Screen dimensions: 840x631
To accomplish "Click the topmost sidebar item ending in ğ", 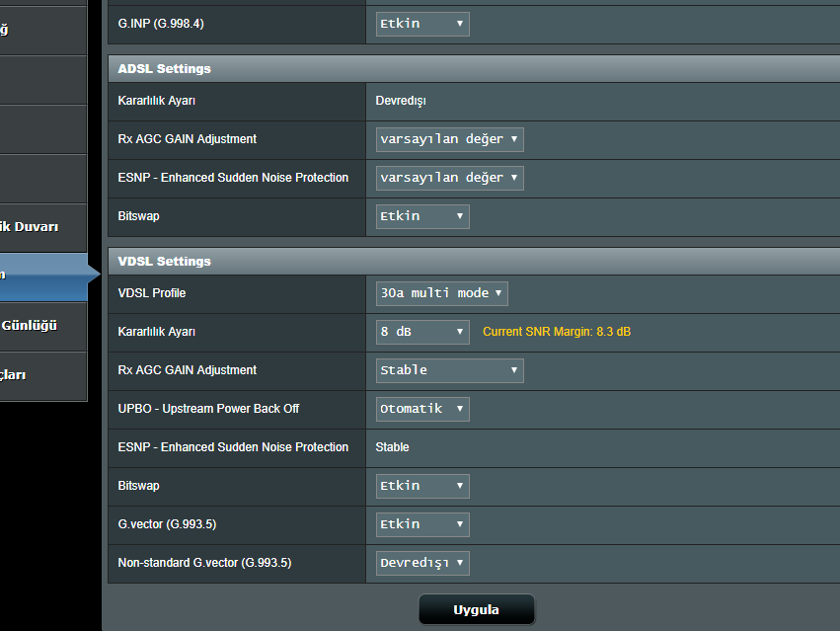I will 43,30.
